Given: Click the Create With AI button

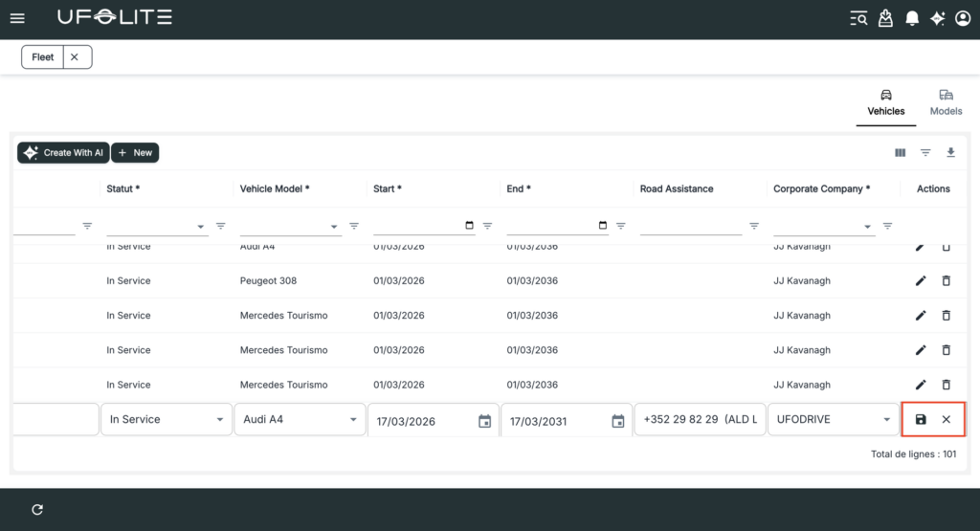Looking at the screenshot, I should point(63,153).
